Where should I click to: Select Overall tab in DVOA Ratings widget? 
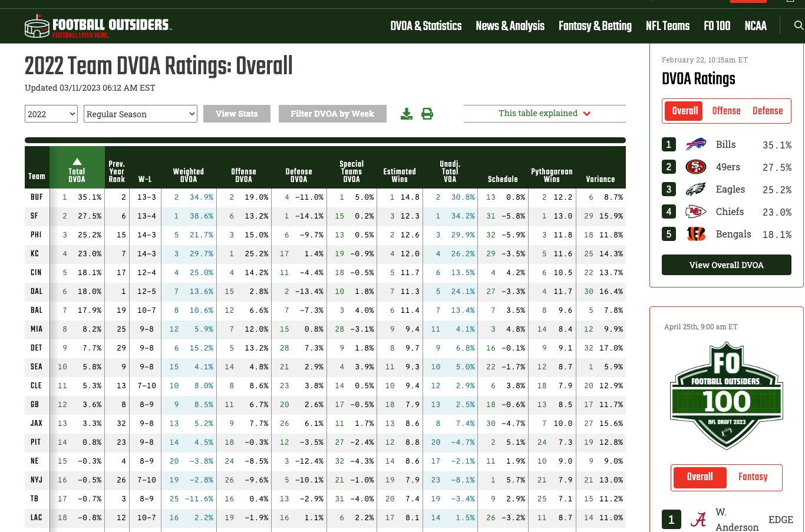(685, 111)
